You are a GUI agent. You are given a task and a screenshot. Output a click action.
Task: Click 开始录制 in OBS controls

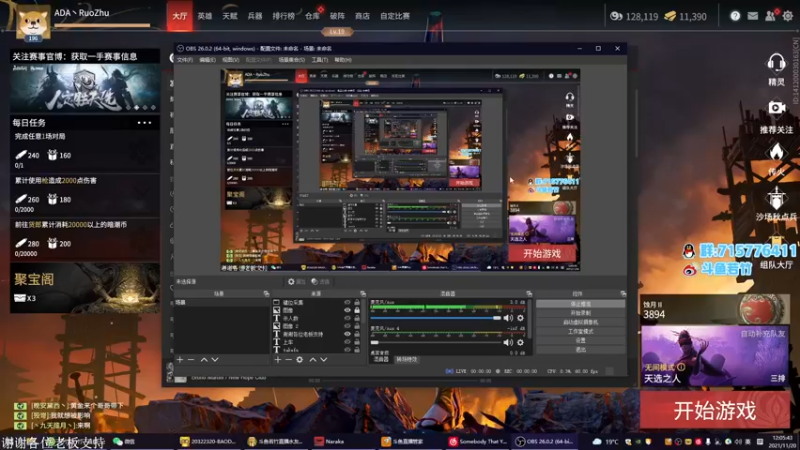click(581, 313)
